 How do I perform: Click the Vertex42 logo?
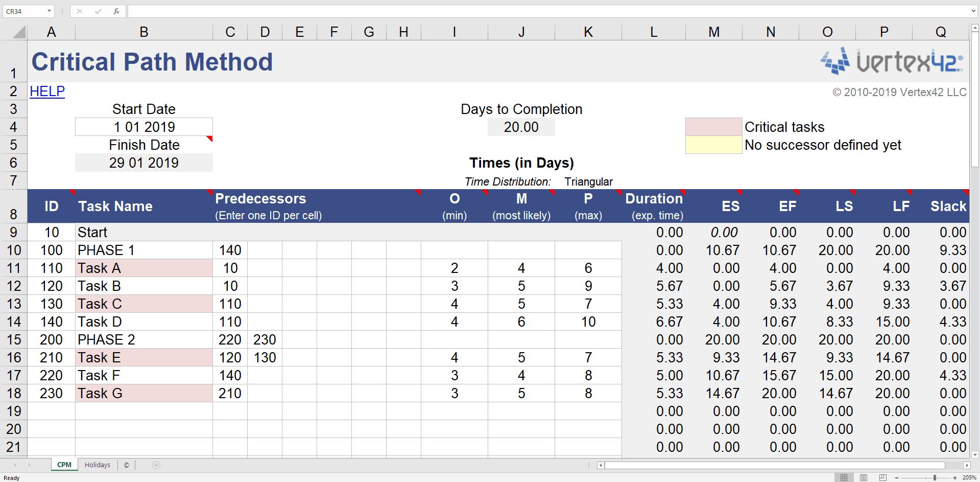892,62
